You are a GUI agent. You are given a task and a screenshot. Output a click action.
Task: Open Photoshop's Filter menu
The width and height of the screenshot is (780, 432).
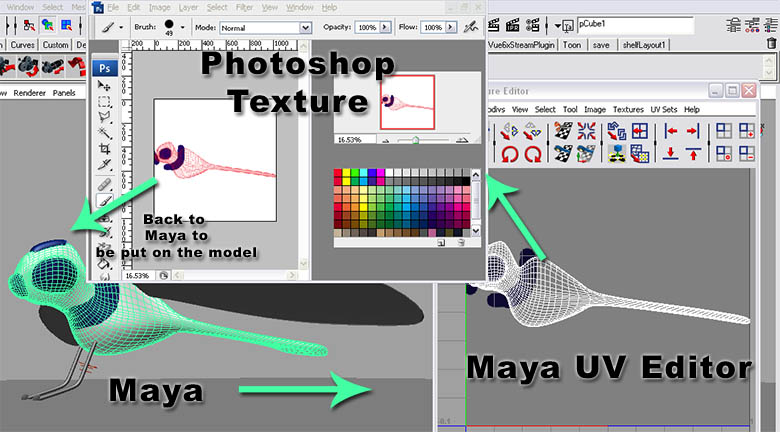(244, 7)
